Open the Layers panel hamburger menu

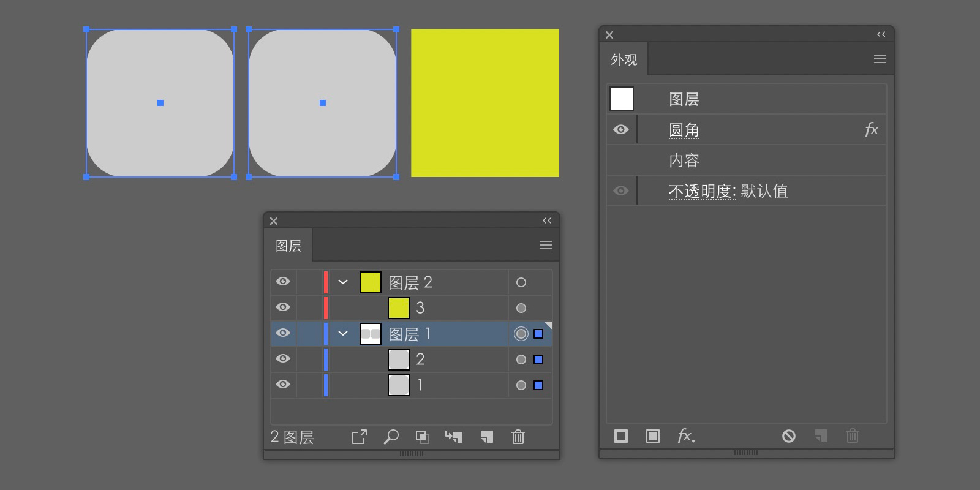pos(546,246)
